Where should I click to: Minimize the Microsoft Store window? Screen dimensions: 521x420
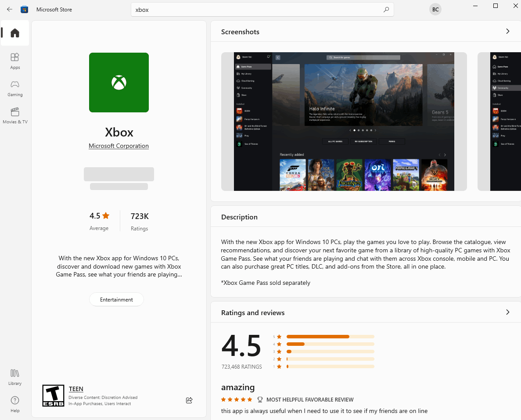click(475, 6)
